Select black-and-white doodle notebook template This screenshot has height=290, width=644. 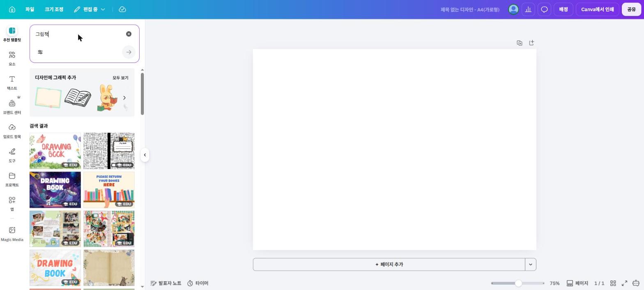click(109, 151)
